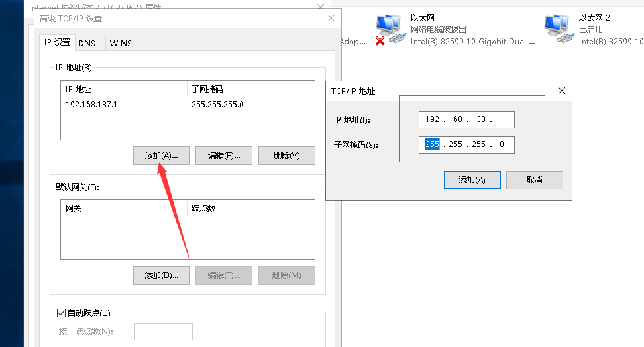Click the 子网掩码 column header
Screen dimensions: 644x347
pyautogui.click(x=250, y=89)
